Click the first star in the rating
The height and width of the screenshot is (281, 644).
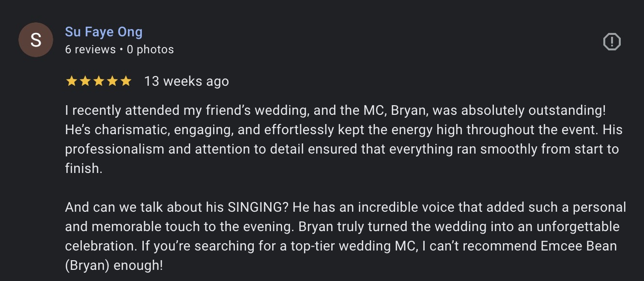point(71,81)
